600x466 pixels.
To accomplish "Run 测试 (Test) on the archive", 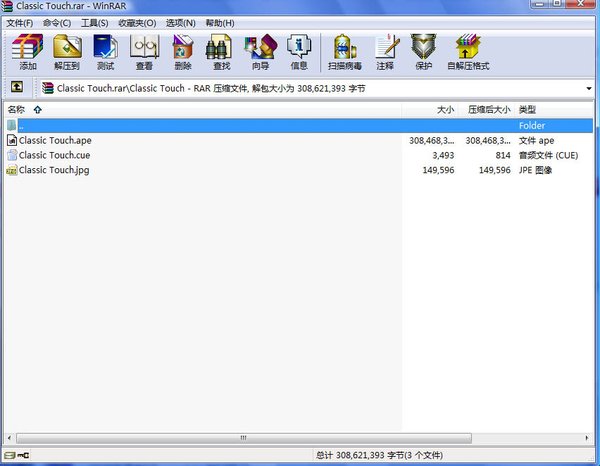I will click(x=106, y=52).
